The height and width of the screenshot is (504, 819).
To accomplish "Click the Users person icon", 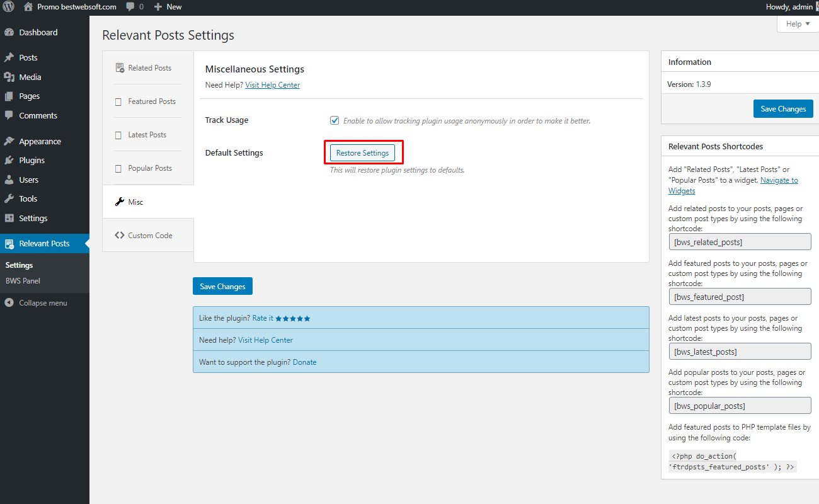I will tap(9, 180).
